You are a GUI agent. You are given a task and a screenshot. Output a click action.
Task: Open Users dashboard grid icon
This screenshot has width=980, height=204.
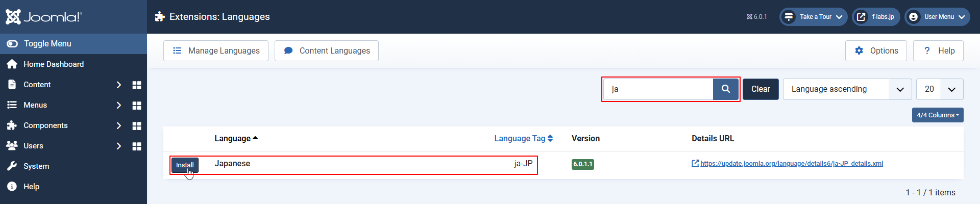coord(137,146)
